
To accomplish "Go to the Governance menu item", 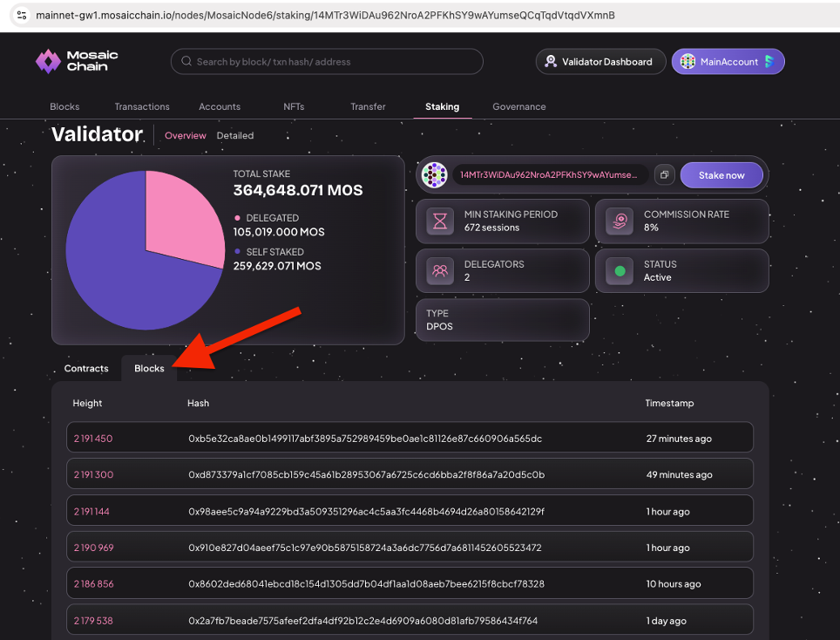I will (519, 106).
